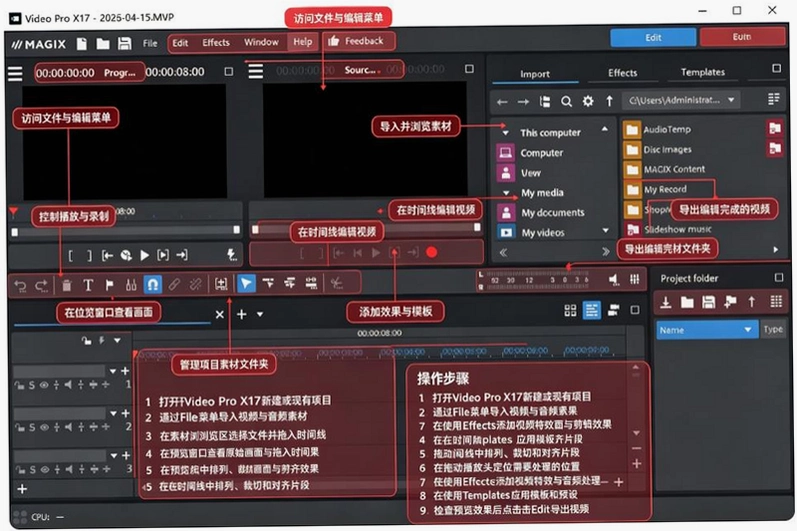The image size is (797, 531).
Task: Open the Help menu
Action: tap(302, 42)
